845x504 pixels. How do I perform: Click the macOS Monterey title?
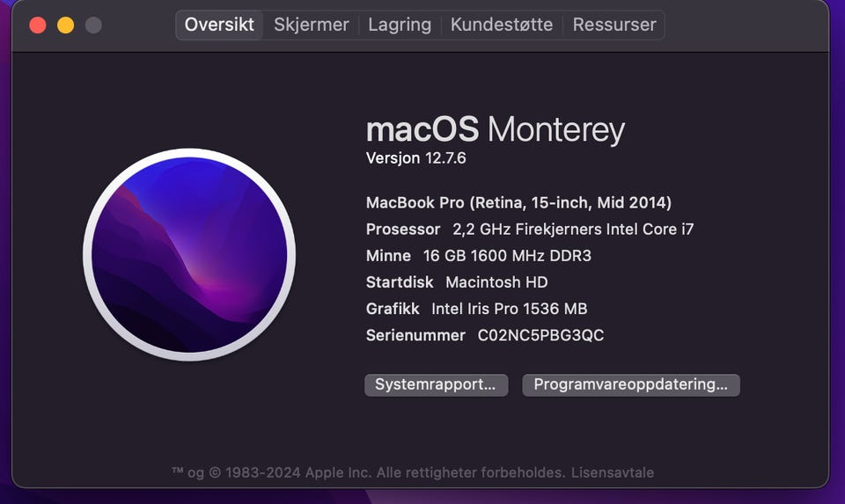(x=496, y=130)
